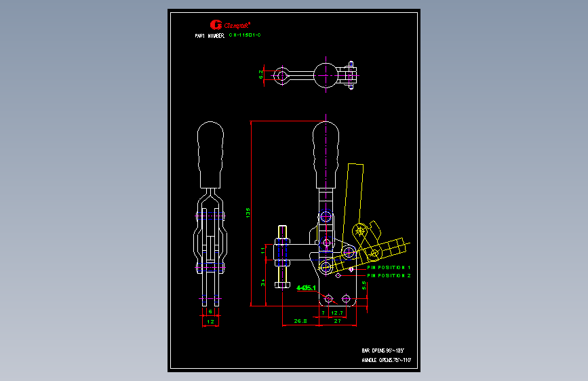Click the 135 overall height dimension
This screenshot has width=588, height=381.
click(248, 213)
